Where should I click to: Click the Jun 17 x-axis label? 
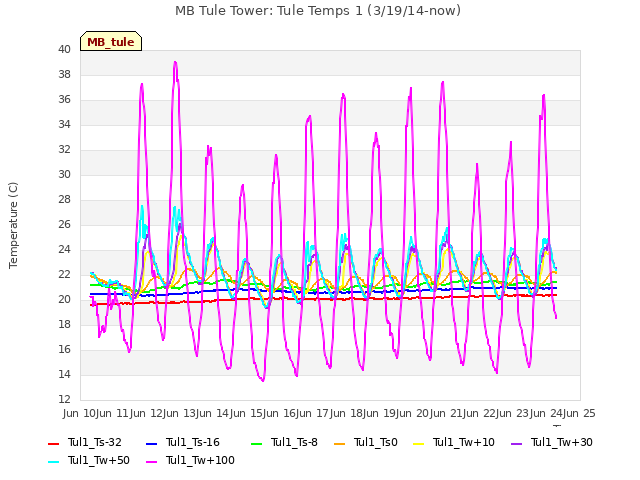point(314,413)
